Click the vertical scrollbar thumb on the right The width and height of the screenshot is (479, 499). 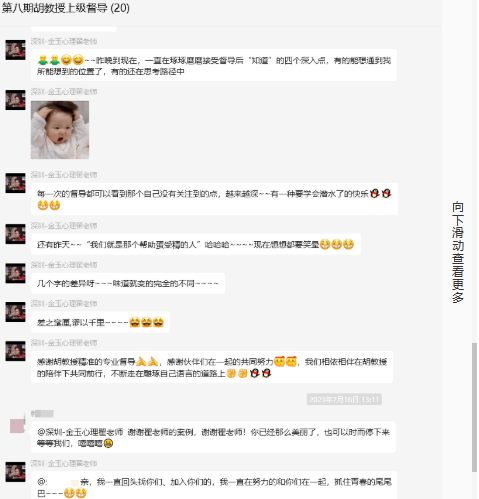[474, 407]
